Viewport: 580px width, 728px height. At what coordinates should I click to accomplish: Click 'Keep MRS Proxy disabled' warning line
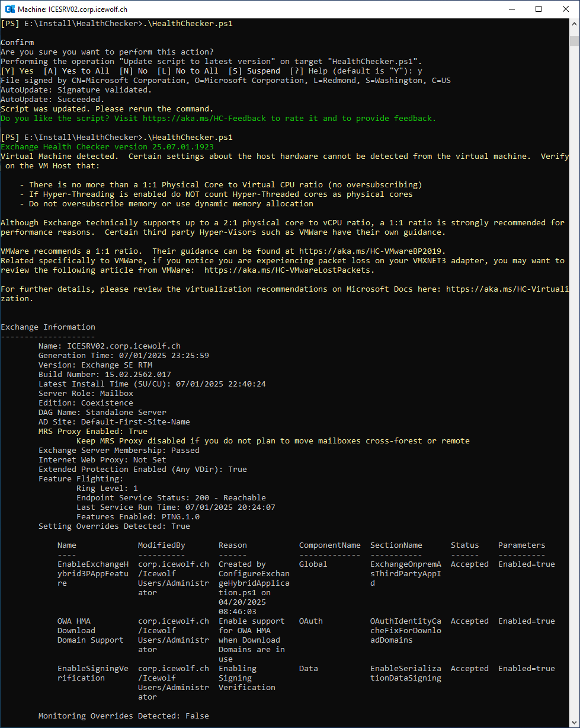point(273,441)
